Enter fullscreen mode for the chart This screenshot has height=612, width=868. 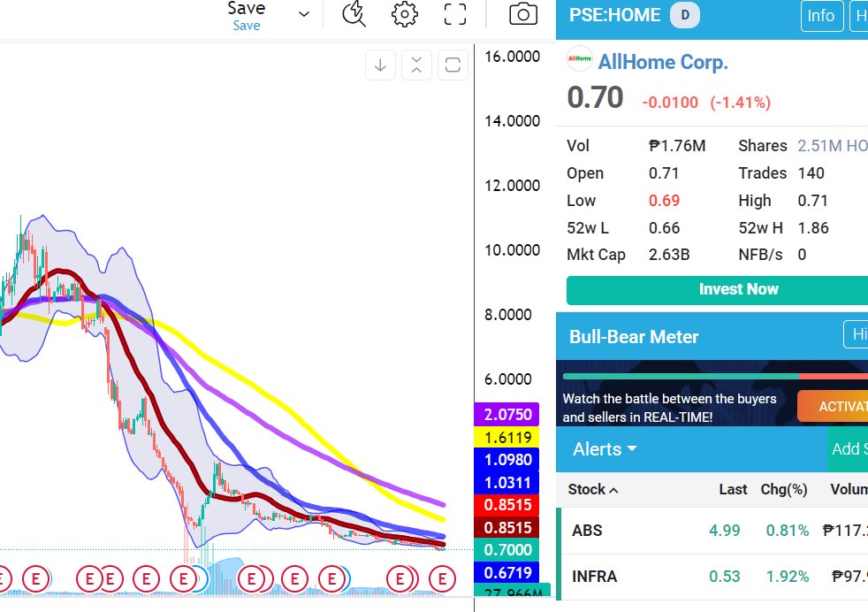point(455,14)
